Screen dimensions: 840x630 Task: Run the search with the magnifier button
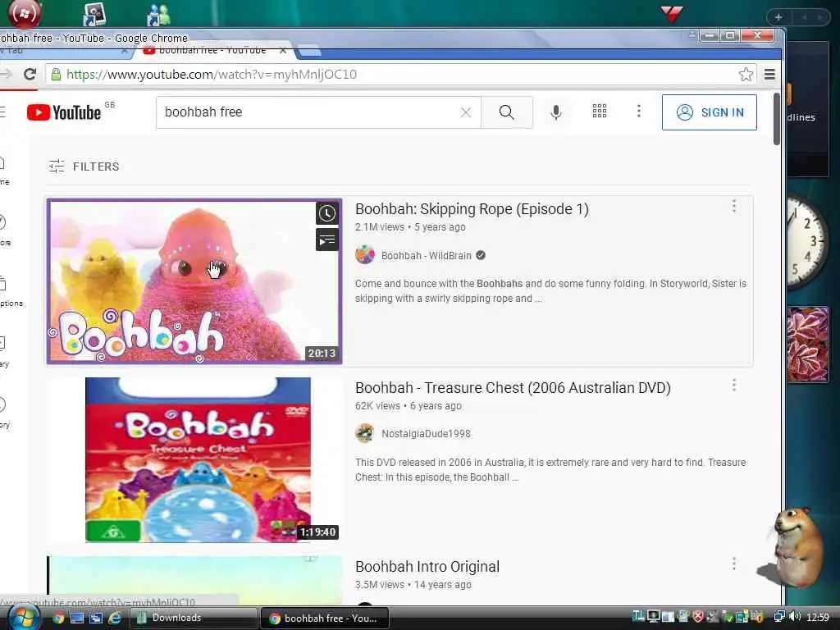click(506, 112)
